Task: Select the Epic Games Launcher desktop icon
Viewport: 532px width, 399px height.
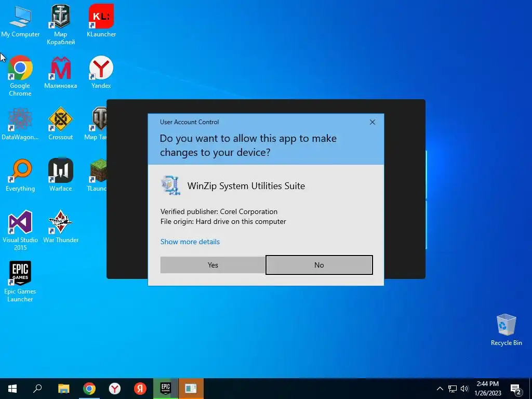Action: click(x=20, y=282)
